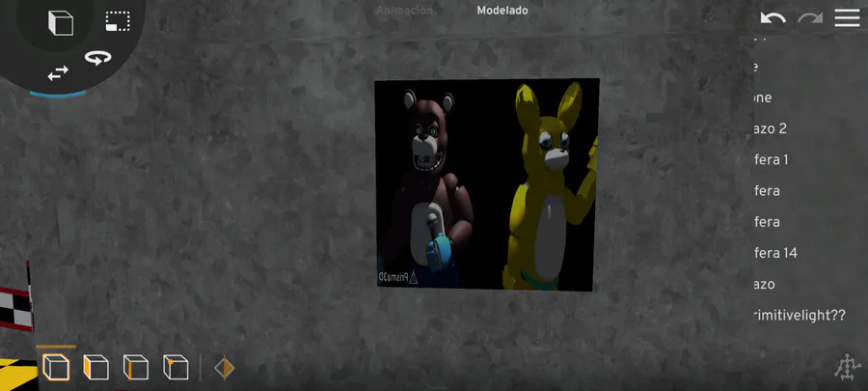
Task: Tap the cube add-object icon
Action: pyautogui.click(x=61, y=23)
